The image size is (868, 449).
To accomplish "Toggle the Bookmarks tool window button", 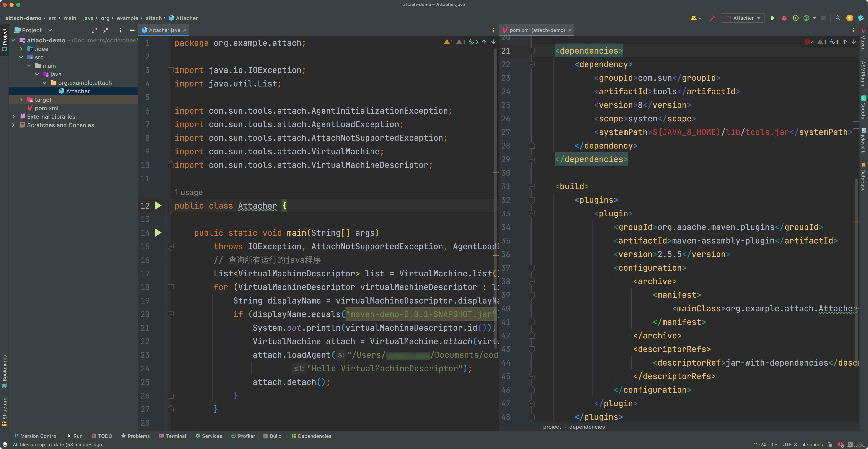I will 4,372.
